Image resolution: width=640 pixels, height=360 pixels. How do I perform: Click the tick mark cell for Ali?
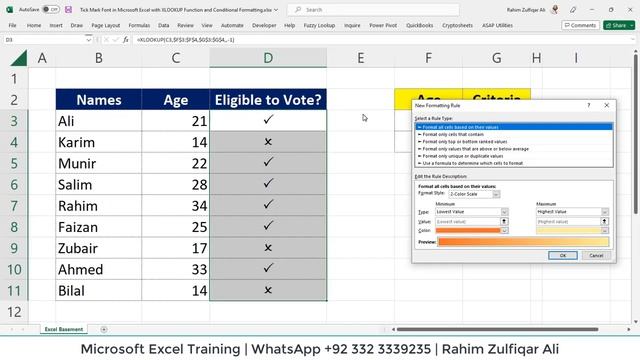268,121
